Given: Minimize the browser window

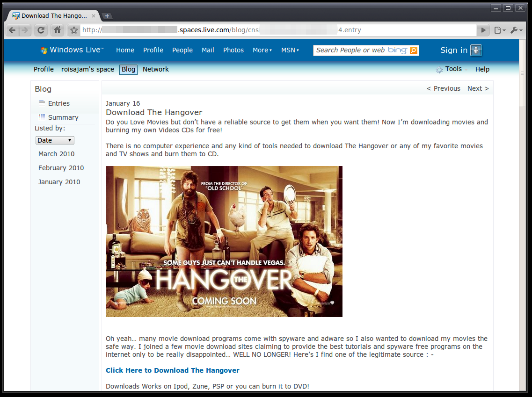Looking at the screenshot, I should point(496,8).
